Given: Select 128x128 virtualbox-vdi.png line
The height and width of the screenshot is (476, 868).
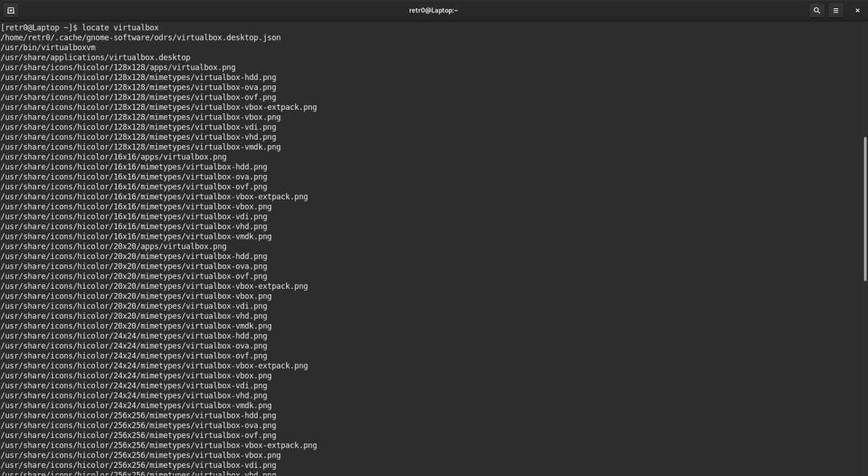Looking at the screenshot, I should (x=138, y=127).
